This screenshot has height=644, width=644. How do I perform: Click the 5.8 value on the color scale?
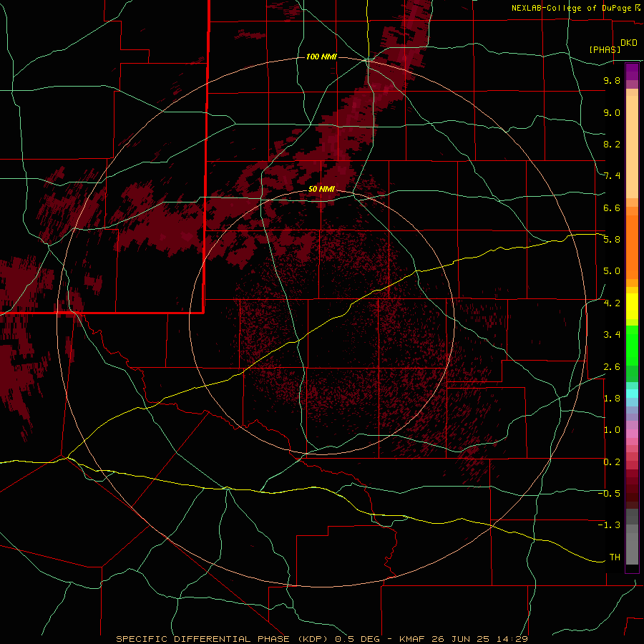click(x=612, y=240)
